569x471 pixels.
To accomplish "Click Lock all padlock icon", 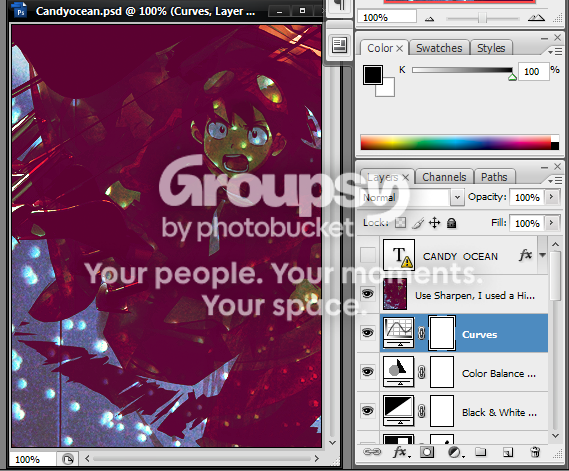I will tap(451, 223).
